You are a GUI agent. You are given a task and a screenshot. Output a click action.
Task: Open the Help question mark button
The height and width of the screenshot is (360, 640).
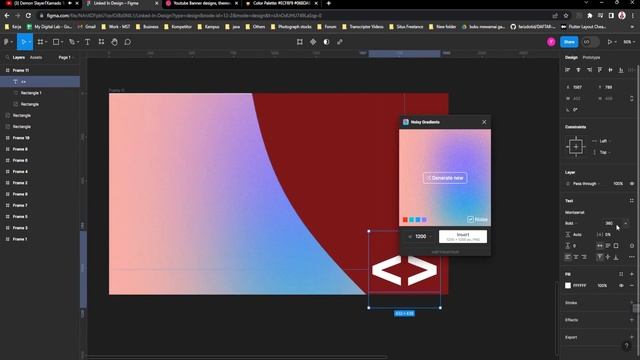coord(627,346)
